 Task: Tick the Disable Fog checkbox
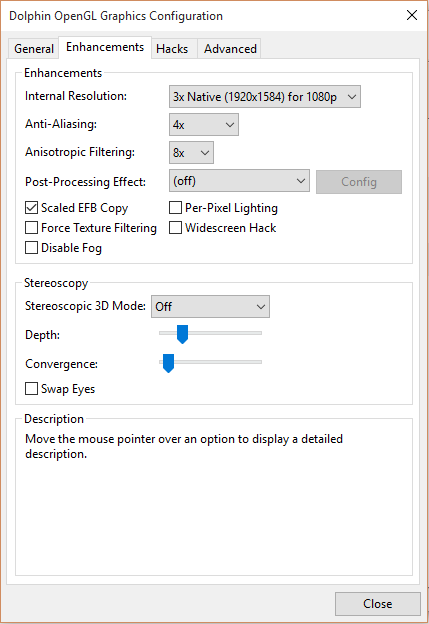[31, 248]
